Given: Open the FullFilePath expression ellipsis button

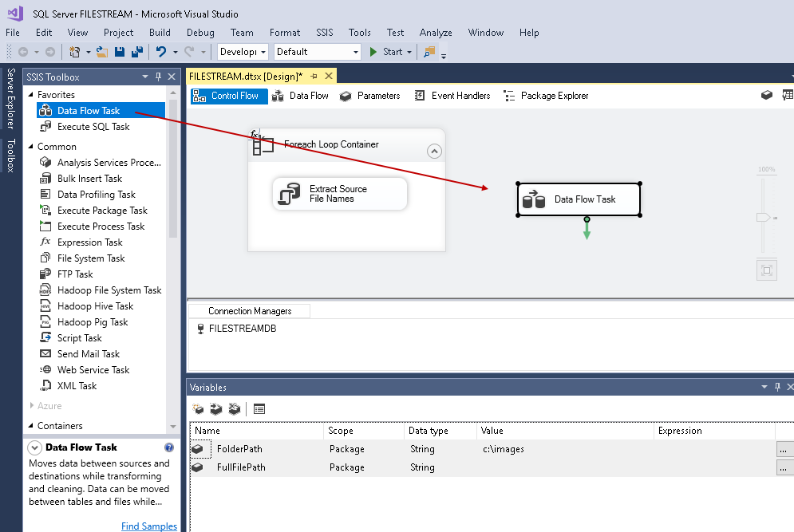Looking at the screenshot, I should click(x=784, y=467).
